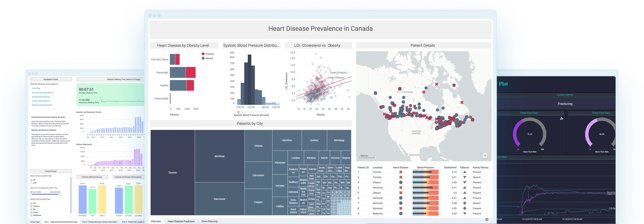Switch to the Heart Disease Predictors tab
The image size is (644, 224).
click(181, 221)
